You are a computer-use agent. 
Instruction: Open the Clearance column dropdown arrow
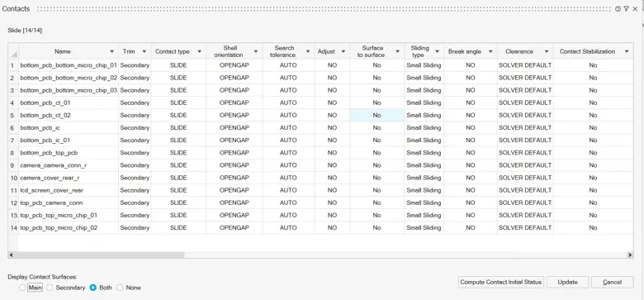click(547, 52)
